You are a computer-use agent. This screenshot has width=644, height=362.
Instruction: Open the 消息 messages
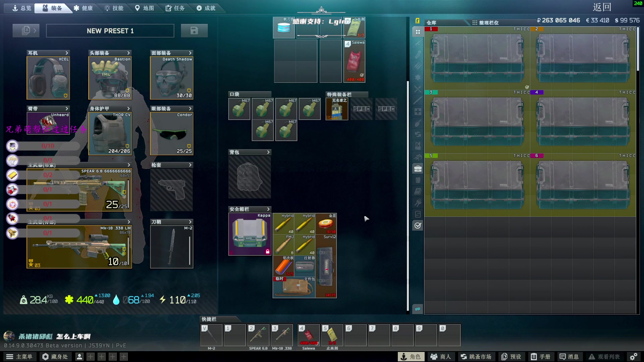(569, 357)
